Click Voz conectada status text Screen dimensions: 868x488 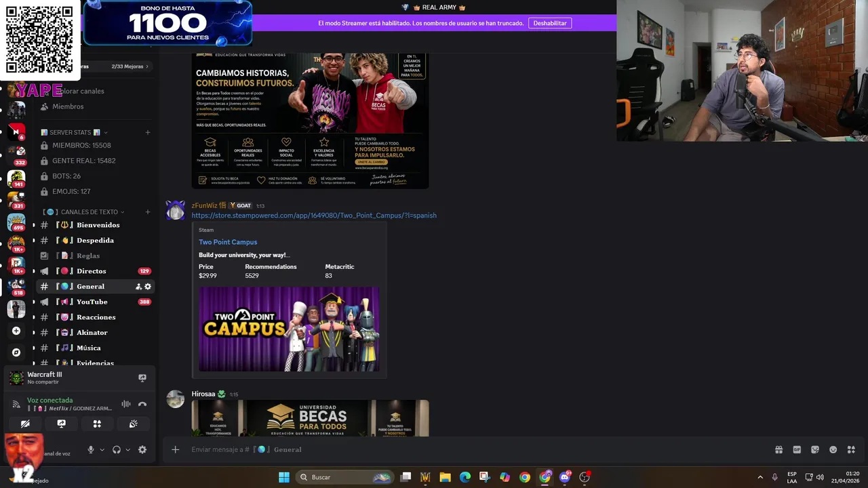(x=50, y=400)
